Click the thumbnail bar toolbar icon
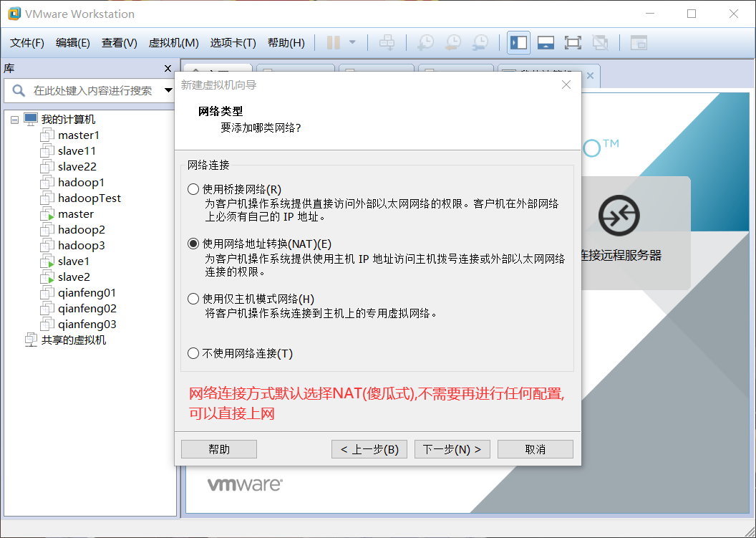Image resolution: width=756 pixels, height=538 pixels. click(x=546, y=42)
